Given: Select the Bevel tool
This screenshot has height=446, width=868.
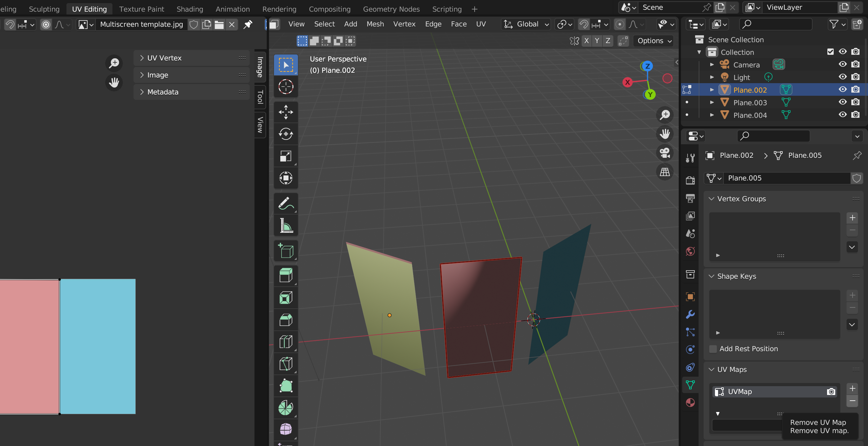Looking at the screenshot, I should [x=285, y=320].
